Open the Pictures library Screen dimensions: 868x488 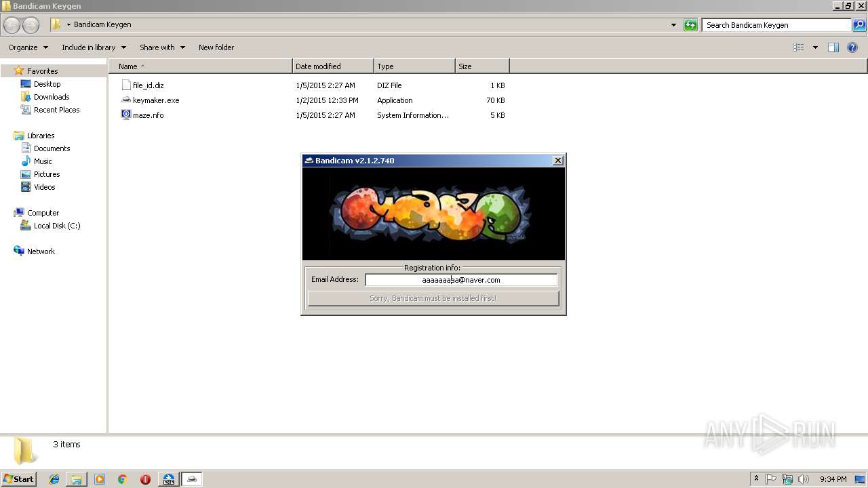pos(47,174)
